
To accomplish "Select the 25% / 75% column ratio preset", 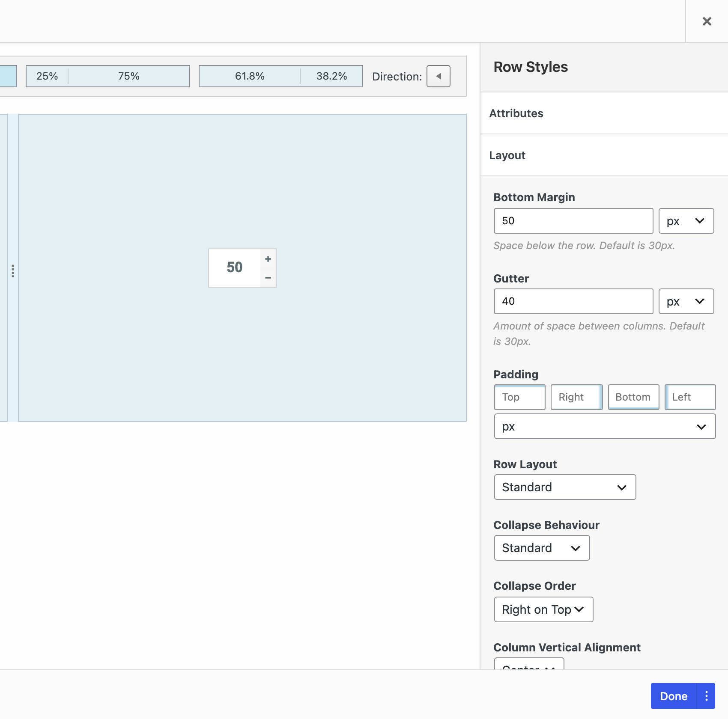I will click(108, 76).
